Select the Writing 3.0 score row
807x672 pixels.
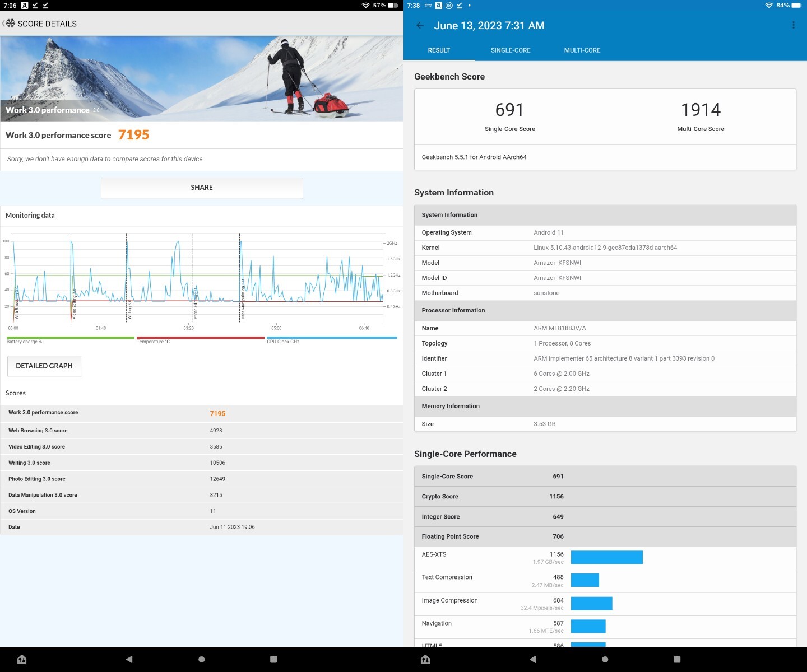(202, 463)
